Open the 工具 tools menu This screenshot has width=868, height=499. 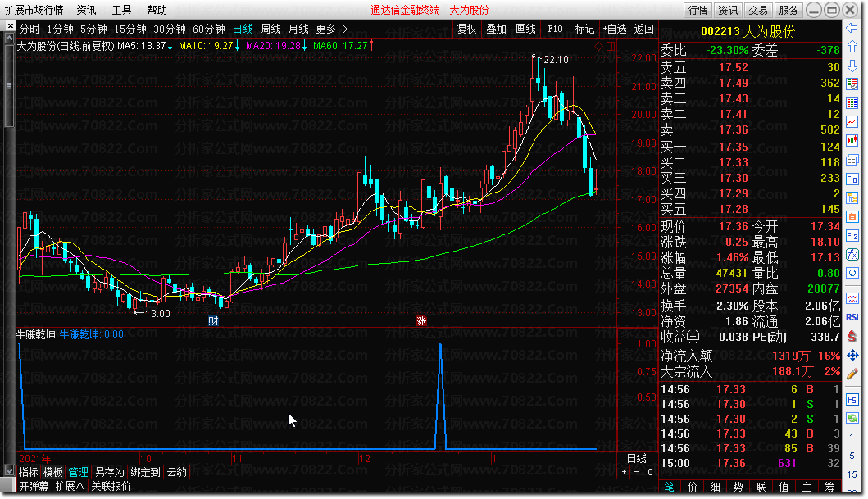(x=122, y=10)
